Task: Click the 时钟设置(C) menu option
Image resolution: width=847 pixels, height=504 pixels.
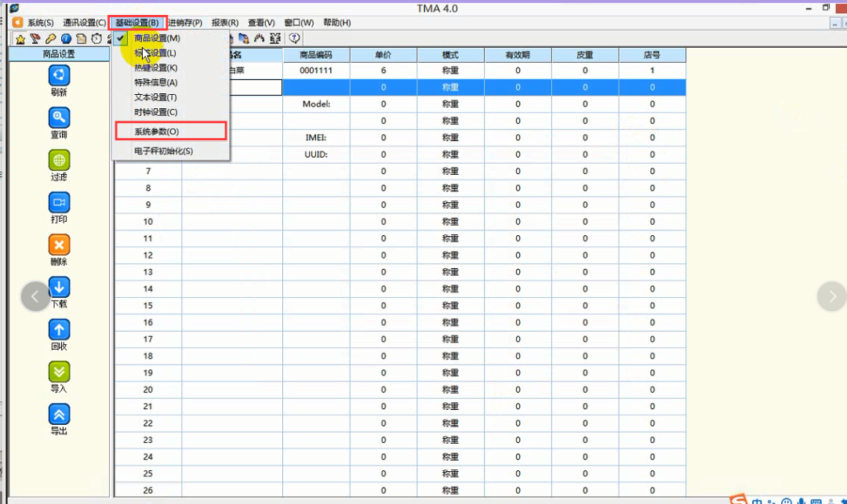Action: [x=155, y=112]
